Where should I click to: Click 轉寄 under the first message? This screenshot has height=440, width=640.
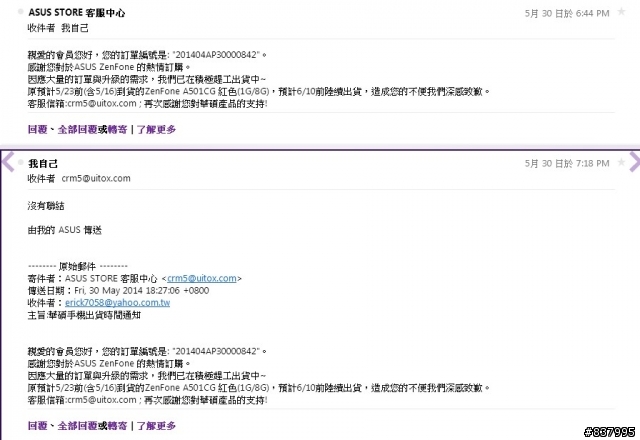point(118,129)
